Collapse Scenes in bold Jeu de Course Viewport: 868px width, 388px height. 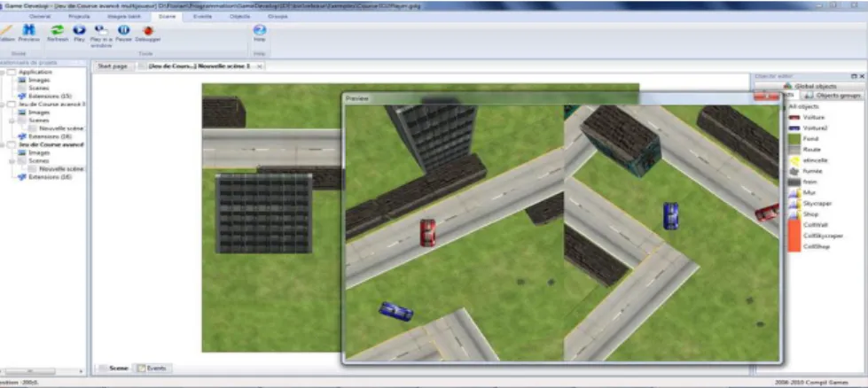click(x=12, y=161)
